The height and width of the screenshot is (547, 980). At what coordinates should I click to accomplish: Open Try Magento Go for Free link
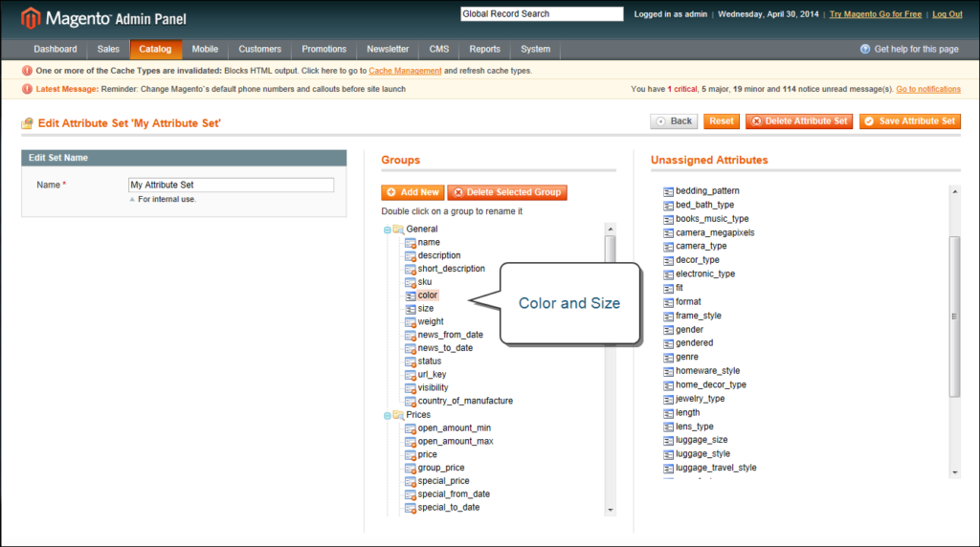[x=875, y=13]
